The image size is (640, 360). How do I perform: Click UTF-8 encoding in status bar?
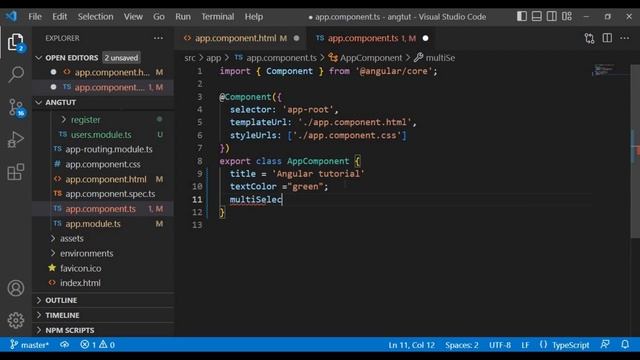pyautogui.click(x=500, y=345)
